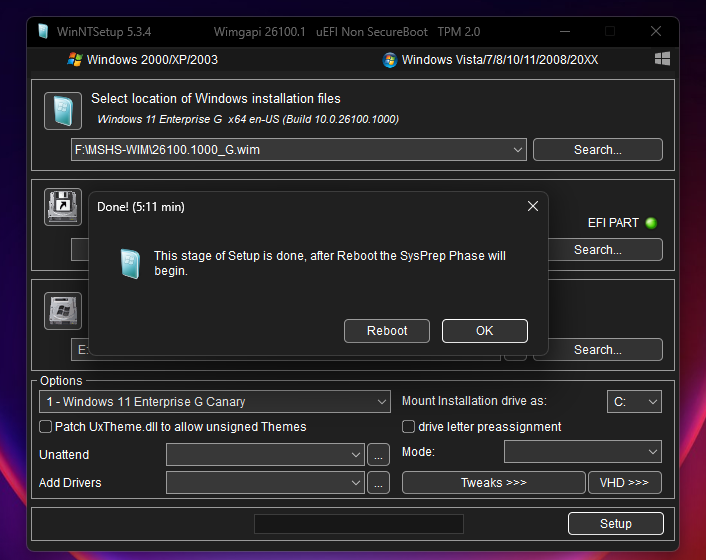Browse for an Unattend file

pos(378,455)
